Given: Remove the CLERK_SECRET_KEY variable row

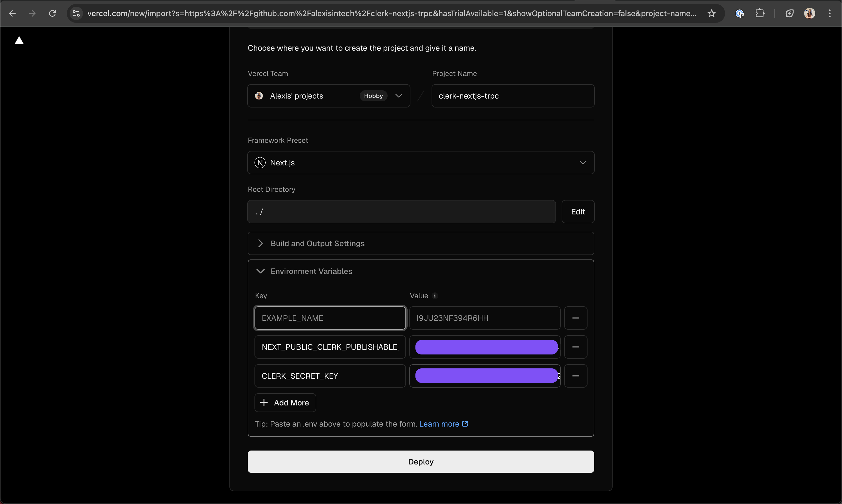Looking at the screenshot, I should pos(576,376).
